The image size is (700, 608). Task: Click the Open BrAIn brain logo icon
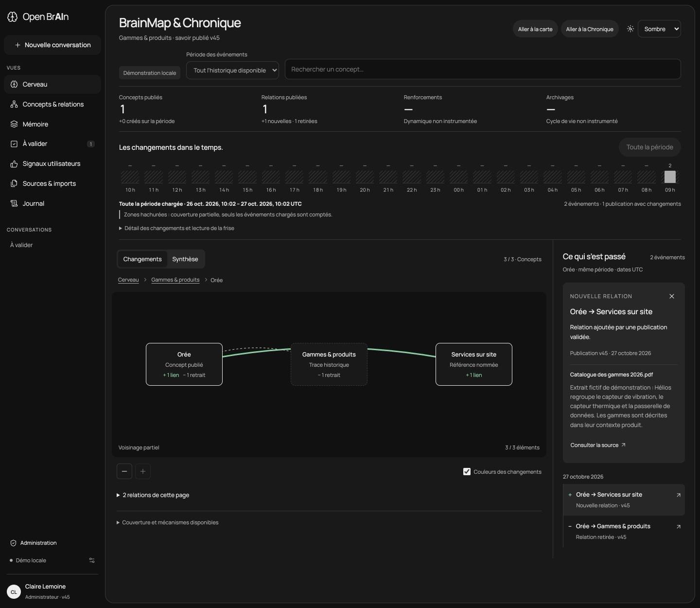pos(13,17)
